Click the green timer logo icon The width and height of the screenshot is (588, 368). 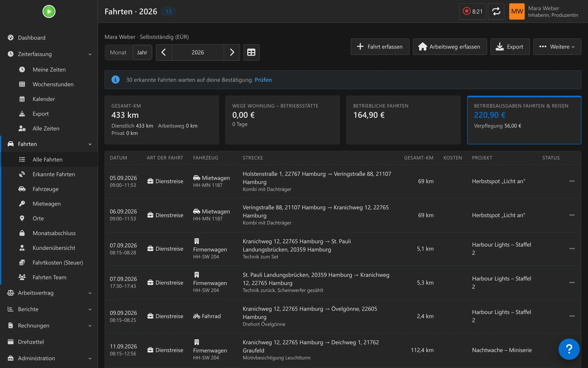point(49,11)
